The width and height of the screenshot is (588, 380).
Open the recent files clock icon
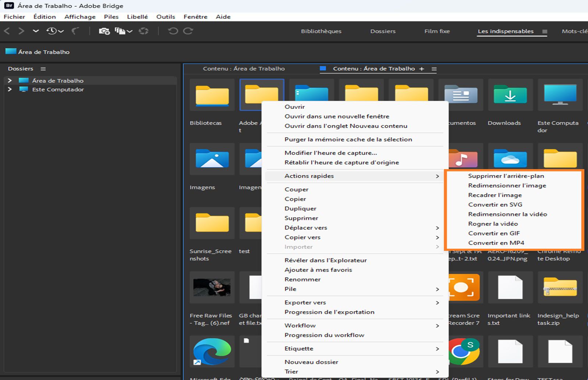coord(55,31)
